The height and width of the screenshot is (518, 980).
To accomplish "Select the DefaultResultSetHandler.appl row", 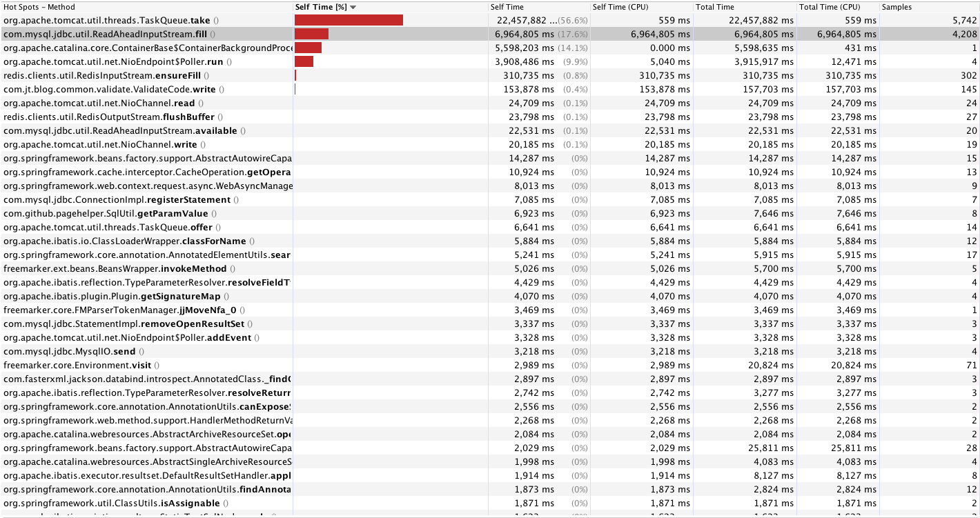I will [490, 476].
